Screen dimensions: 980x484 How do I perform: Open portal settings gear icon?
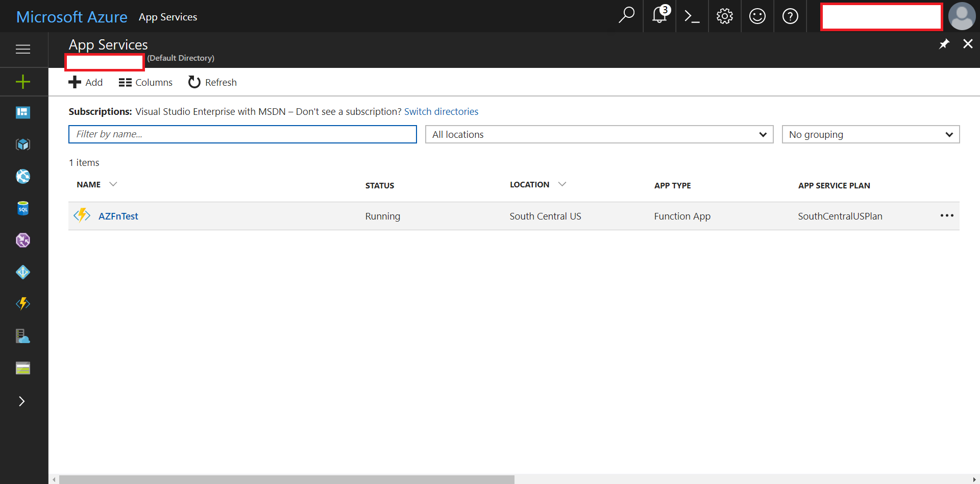(x=725, y=16)
